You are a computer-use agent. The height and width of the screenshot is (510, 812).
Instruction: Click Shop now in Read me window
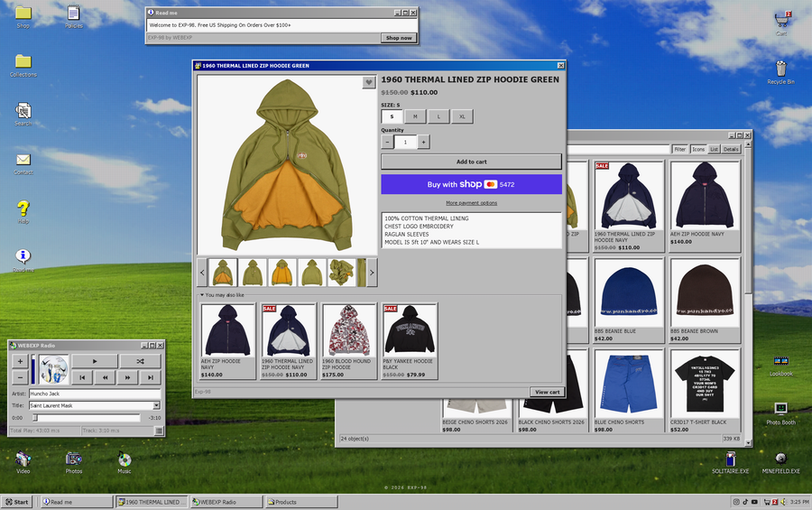399,38
